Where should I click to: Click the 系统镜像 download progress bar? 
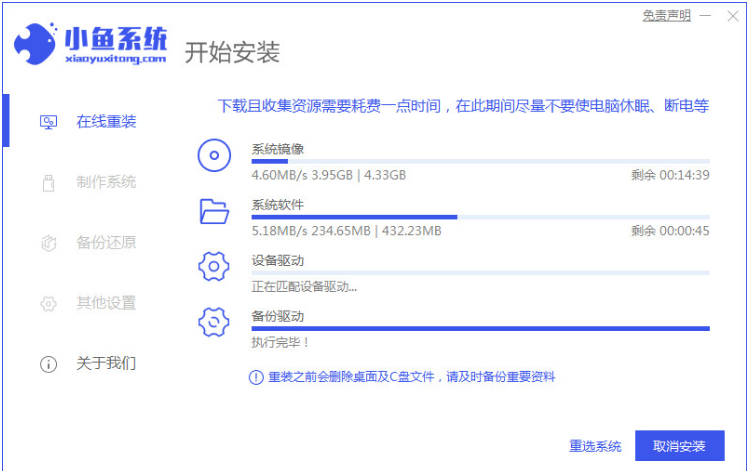pos(480,161)
